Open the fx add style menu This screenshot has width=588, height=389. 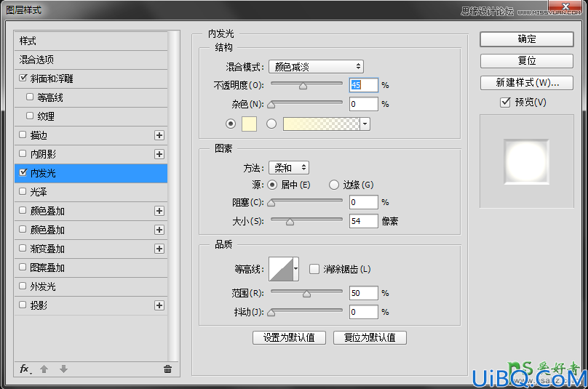click(x=25, y=369)
